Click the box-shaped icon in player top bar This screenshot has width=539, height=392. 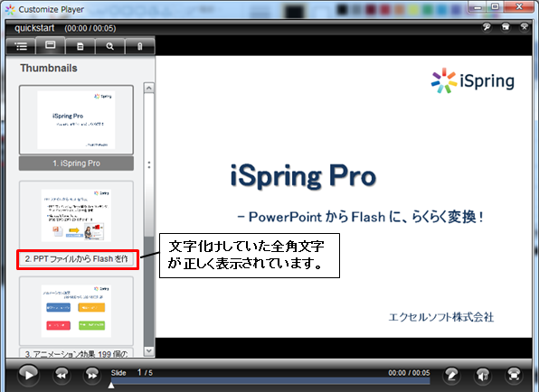(x=506, y=27)
